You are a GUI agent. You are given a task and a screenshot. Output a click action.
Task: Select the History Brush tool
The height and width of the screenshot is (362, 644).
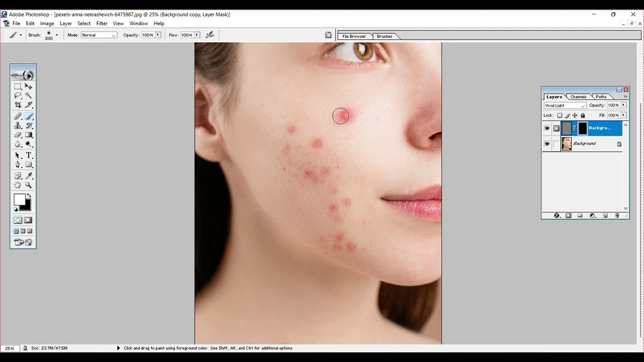pyautogui.click(x=29, y=126)
